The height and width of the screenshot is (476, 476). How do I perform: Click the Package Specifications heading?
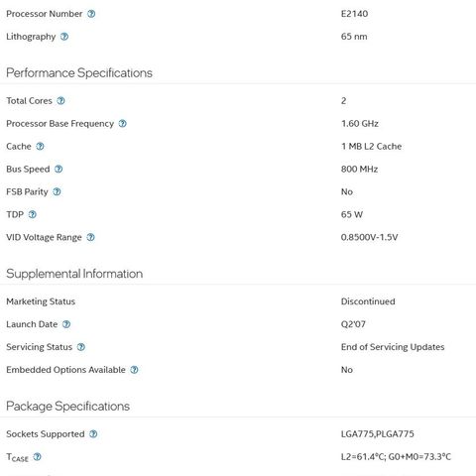tap(67, 407)
